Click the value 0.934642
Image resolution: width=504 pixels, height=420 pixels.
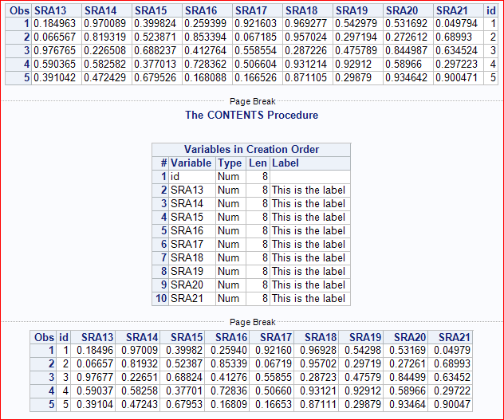[406, 78]
